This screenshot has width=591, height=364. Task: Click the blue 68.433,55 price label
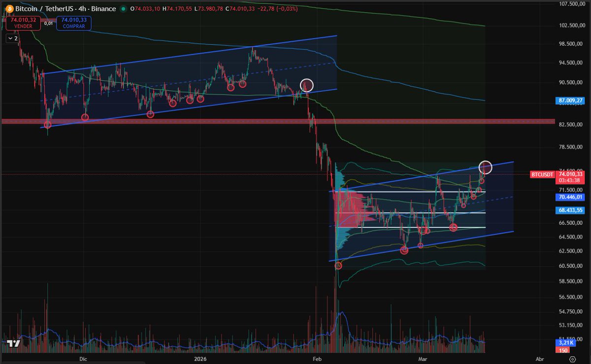point(570,210)
